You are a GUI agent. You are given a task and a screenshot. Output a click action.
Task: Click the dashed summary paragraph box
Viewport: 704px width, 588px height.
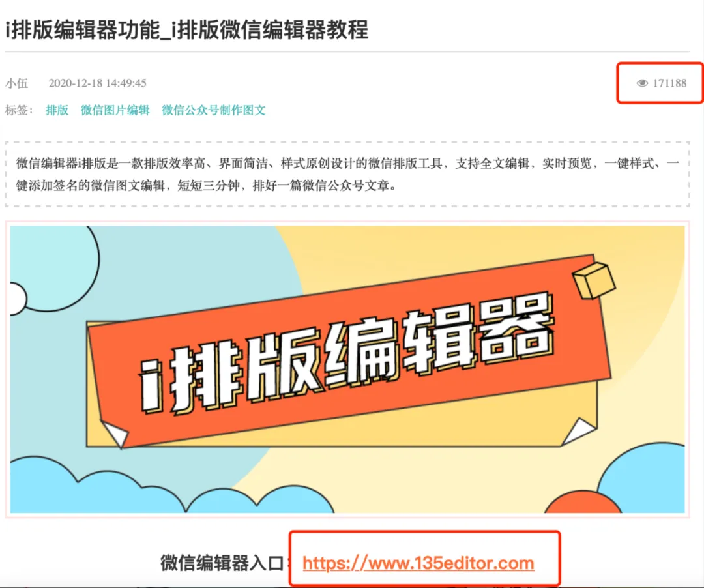[x=347, y=174]
